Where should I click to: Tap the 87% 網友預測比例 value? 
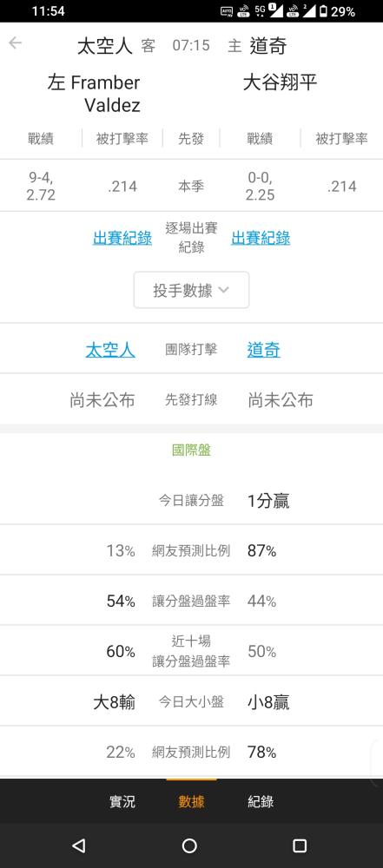pyautogui.click(x=261, y=551)
